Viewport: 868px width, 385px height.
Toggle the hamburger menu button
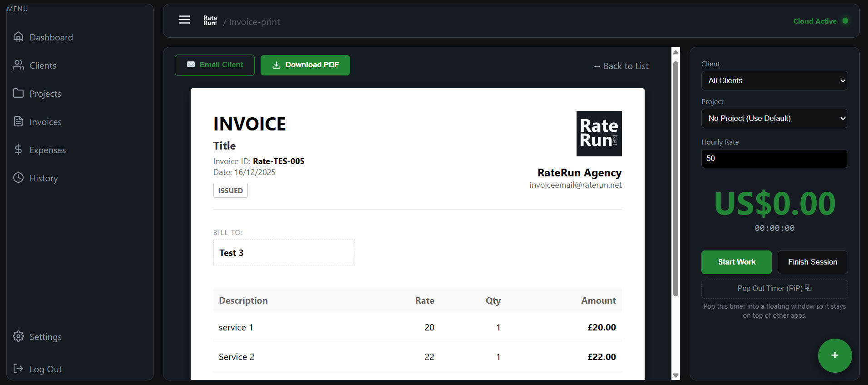(184, 20)
